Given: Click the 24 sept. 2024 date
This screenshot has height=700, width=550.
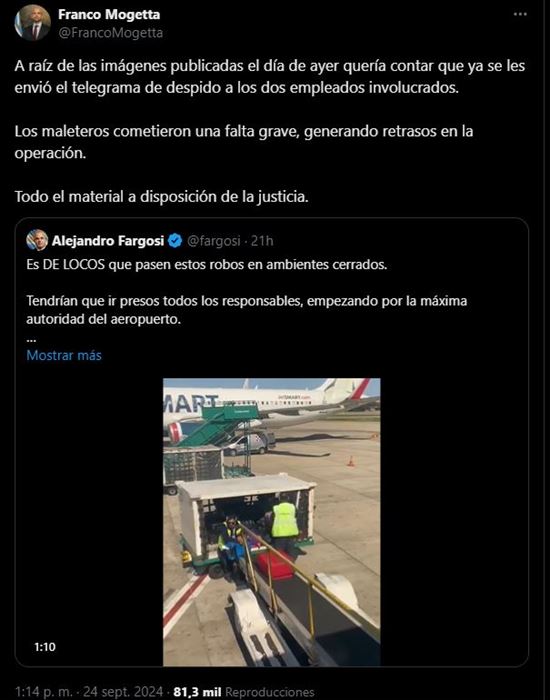Looking at the screenshot, I should [x=123, y=692].
